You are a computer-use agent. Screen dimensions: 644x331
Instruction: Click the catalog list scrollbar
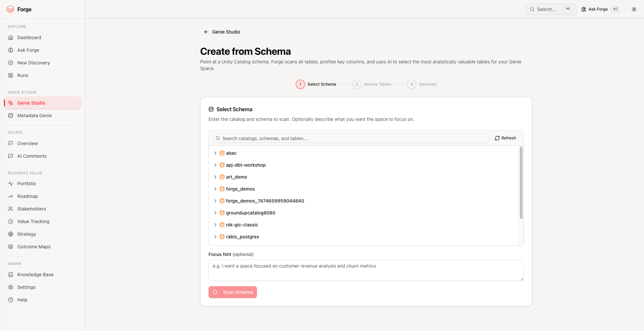(x=521, y=183)
